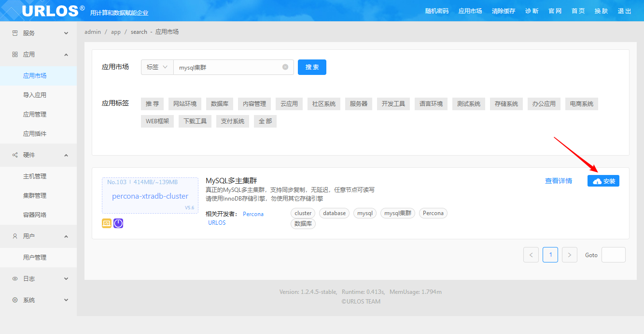The image size is (644, 334).
Task: Select the 办公应用 tag
Action: (544, 104)
